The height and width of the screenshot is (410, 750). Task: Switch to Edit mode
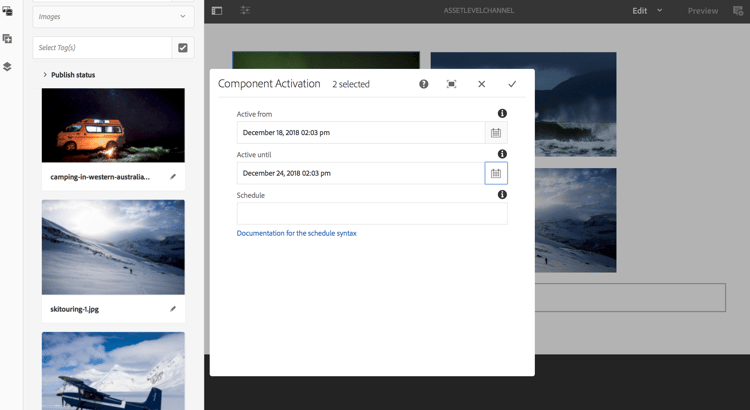point(640,11)
